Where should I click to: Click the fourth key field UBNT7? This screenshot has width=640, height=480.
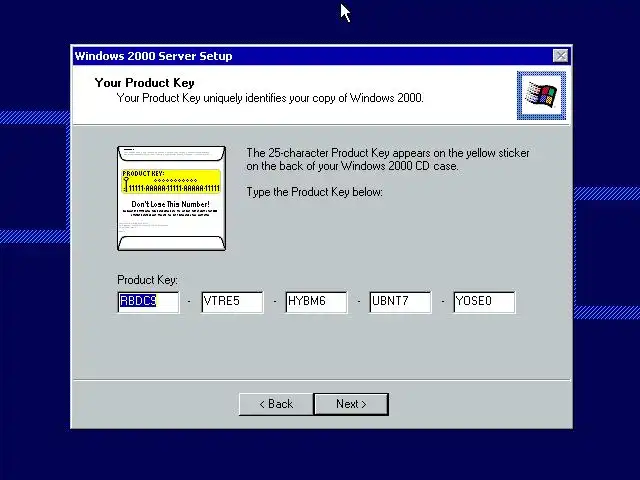pos(400,302)
